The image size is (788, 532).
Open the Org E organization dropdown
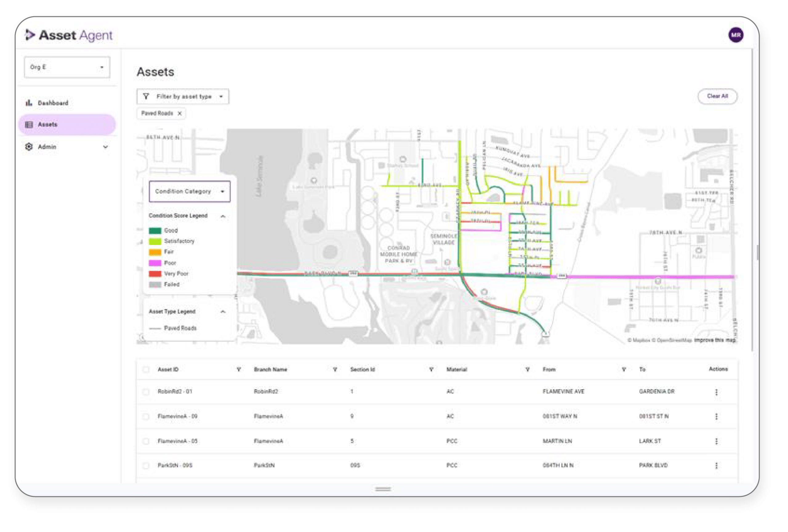[x=67, y=67]
